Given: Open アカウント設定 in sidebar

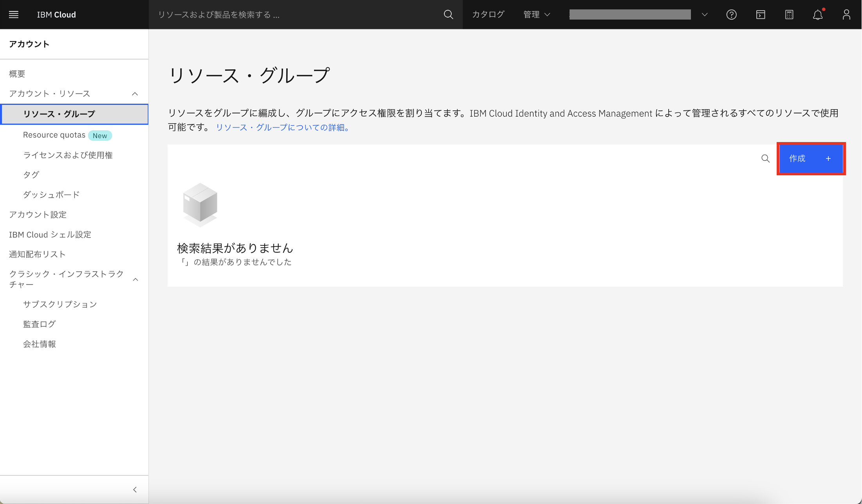Looking at the screenshot, I should pyautogui.click(x=38, y=214).
